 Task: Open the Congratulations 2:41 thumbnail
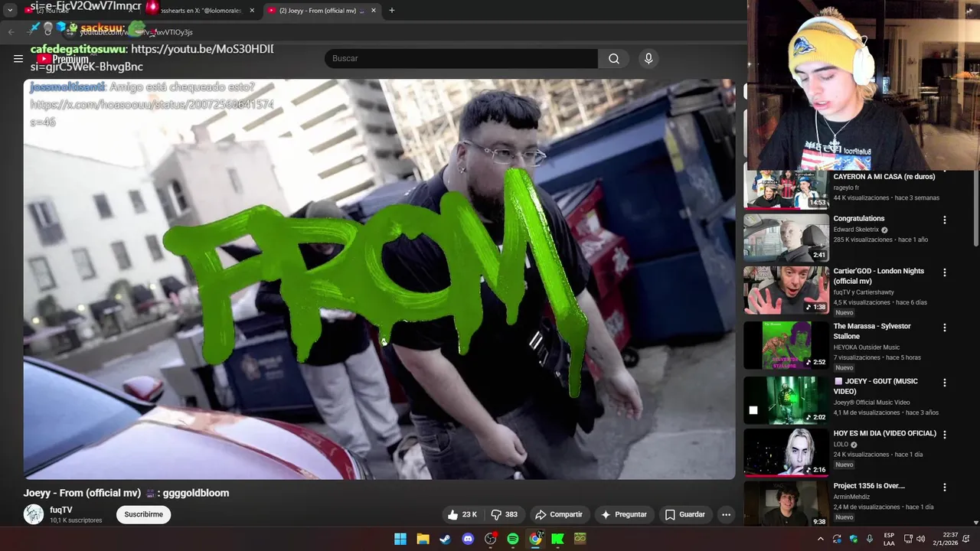[786, 238]
